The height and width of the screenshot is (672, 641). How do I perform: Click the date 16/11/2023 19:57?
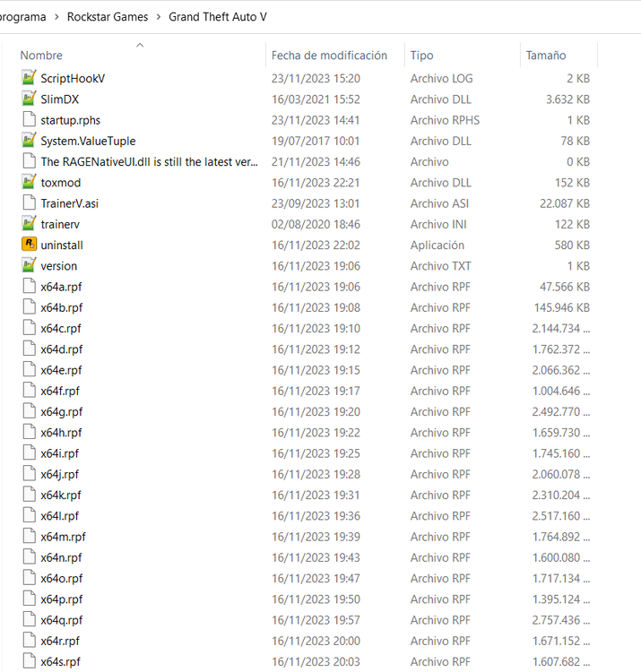316,620
